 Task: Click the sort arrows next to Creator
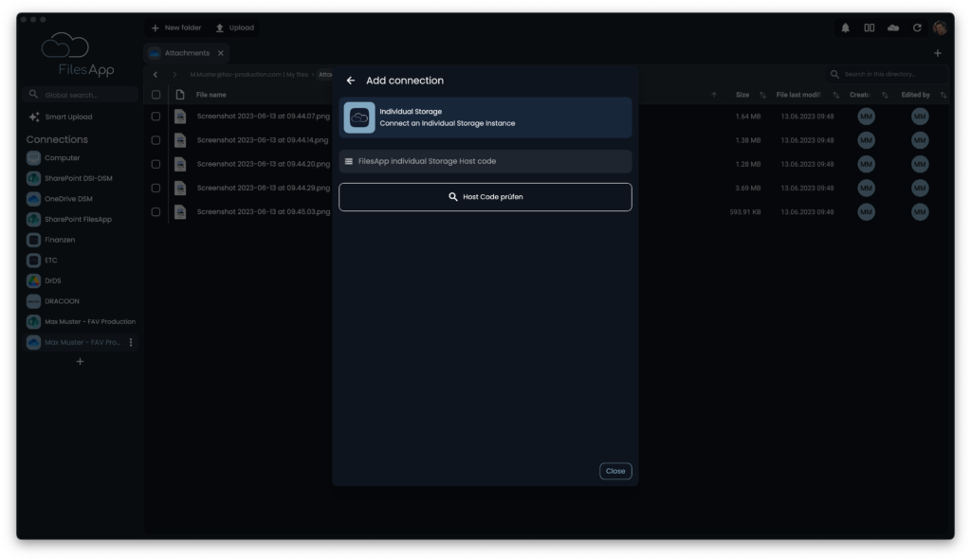point(885,95)
